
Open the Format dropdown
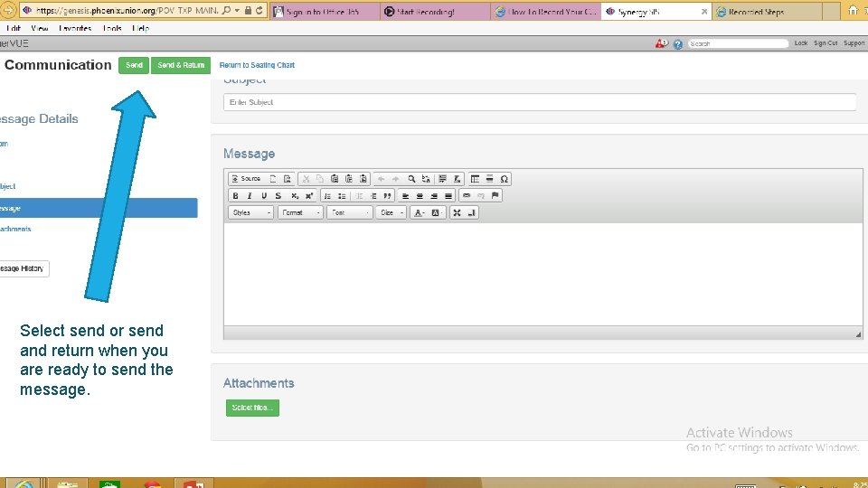(300, 212)
